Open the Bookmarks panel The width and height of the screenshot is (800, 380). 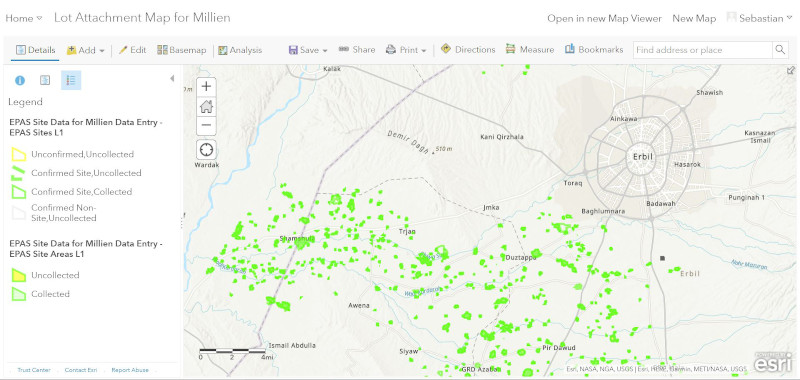point(594,49)
